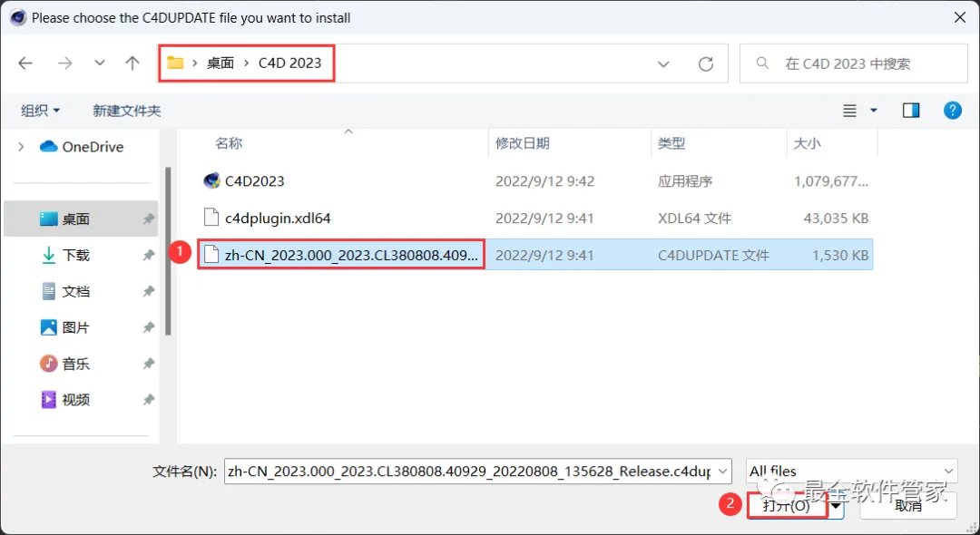Click c4dplugin.xdl64 file icon
The image size is (980, 535).
tap(211, 218)
